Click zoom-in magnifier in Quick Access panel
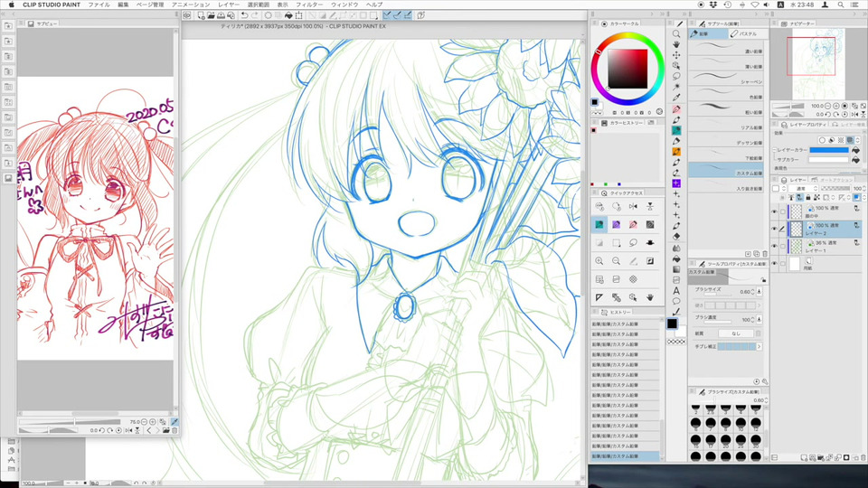 pos(599,261)
